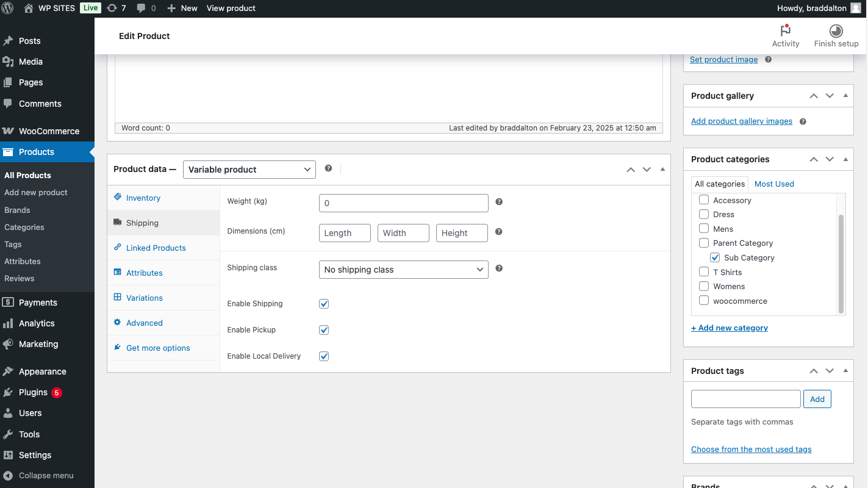The height and width of the screenshot is (488, 868).
Task: Click help icon next to Dimensions fields
Action: click(499, 232)
